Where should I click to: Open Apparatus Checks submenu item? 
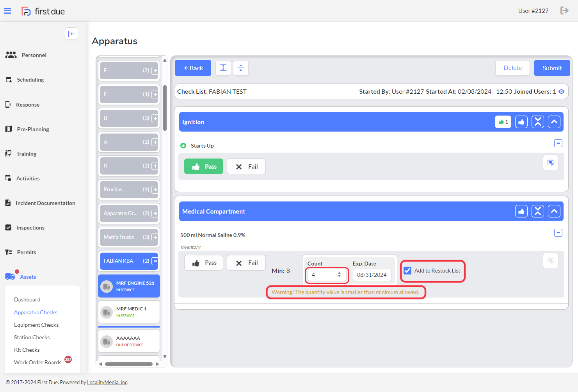click(36, 312)
